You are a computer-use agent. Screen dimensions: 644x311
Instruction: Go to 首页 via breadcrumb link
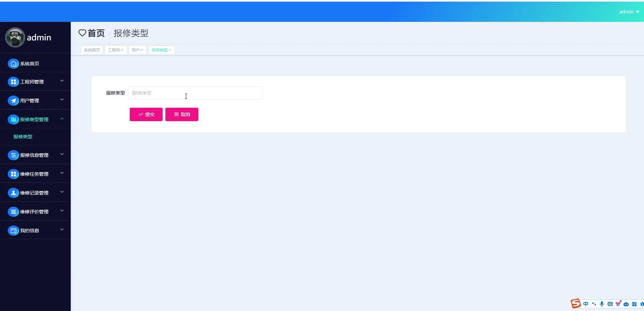[x=96, y=33]
